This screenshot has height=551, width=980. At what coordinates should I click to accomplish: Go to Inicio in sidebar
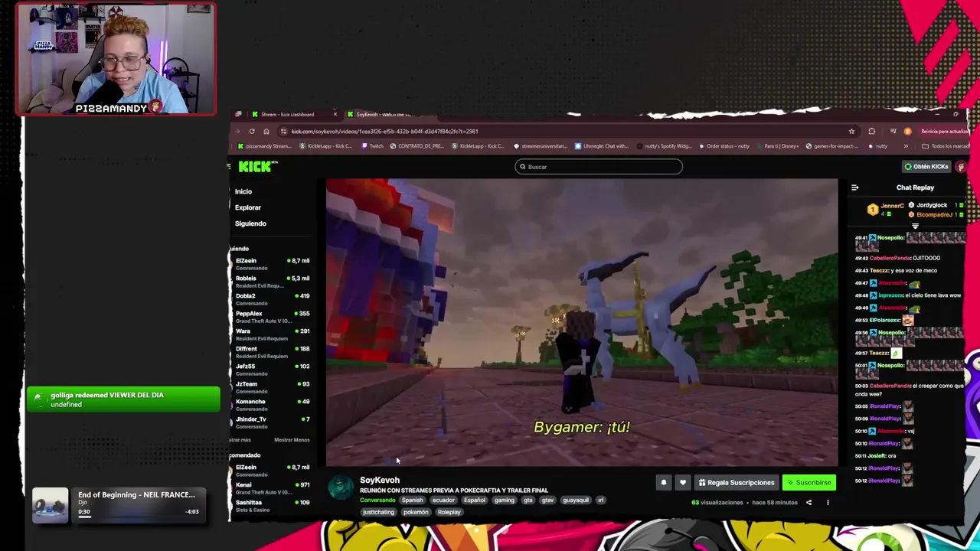243,192
